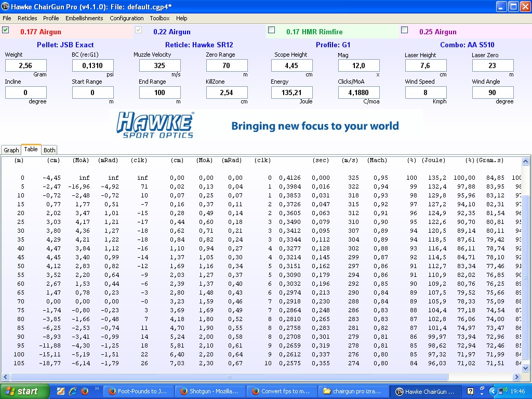This screenshot has height=399, width=532.
Task: Switch to the Table tab
Action: (x=31, y=149)
